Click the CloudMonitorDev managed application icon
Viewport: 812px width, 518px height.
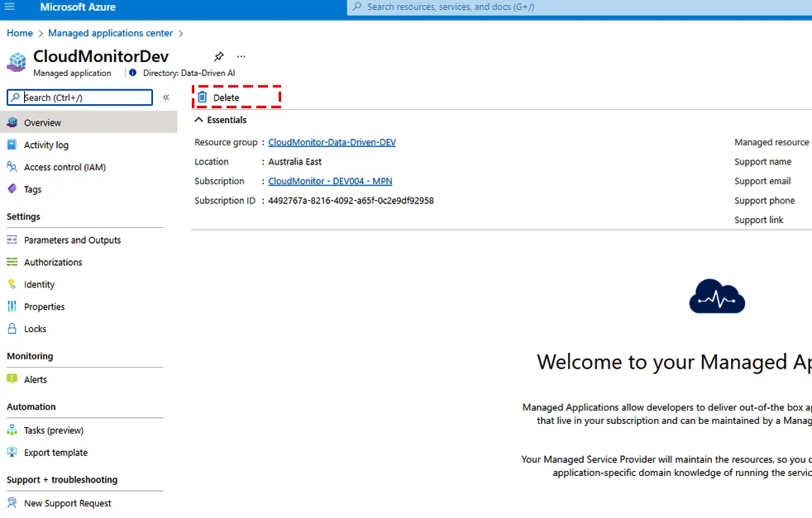pyautogui.click(x=17, y=62)
